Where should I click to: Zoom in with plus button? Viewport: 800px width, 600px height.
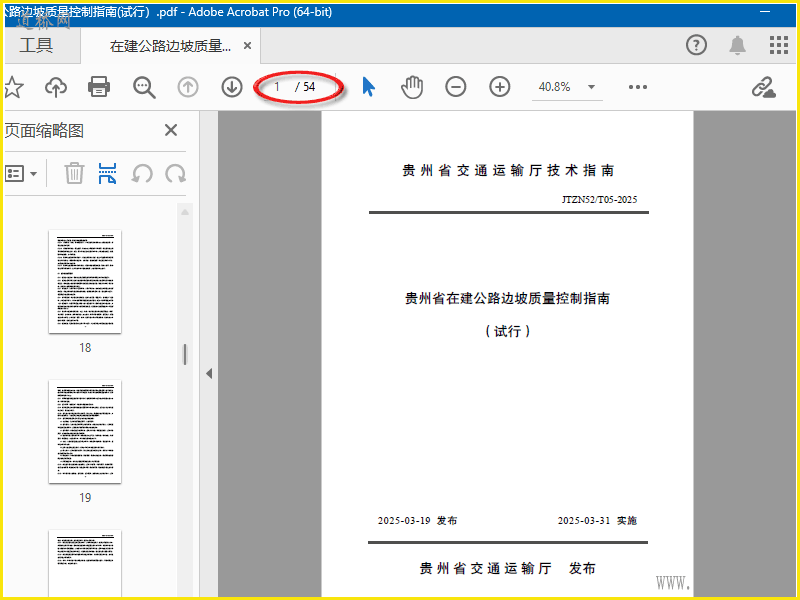coord(499,87)
